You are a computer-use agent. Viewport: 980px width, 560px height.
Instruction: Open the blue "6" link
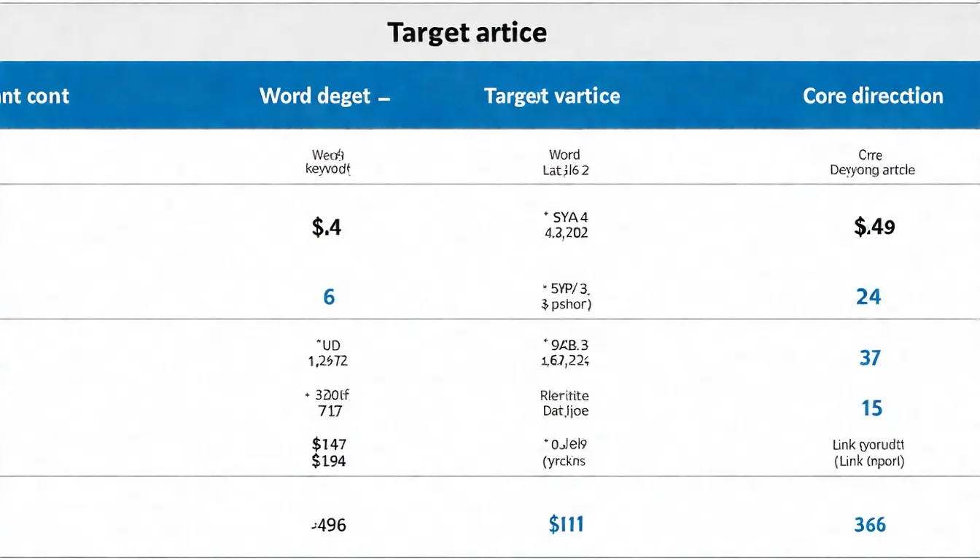click(329, 297)
